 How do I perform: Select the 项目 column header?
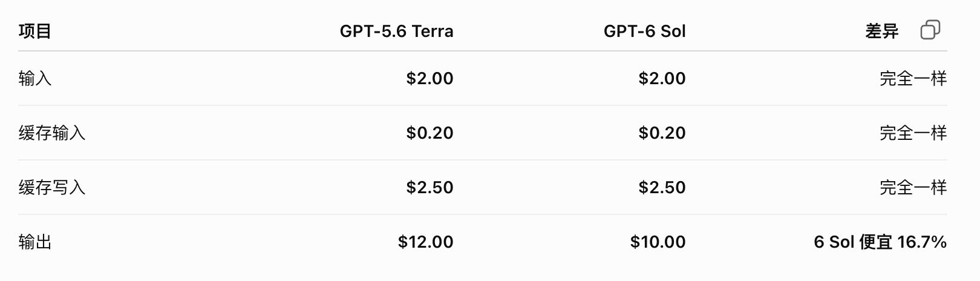(x=35, y=31)
